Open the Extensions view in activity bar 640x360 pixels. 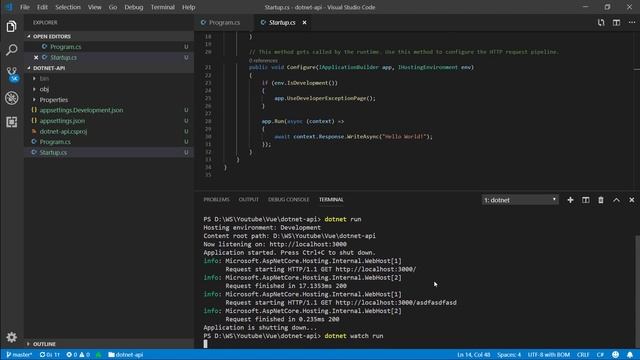(11, 122)
